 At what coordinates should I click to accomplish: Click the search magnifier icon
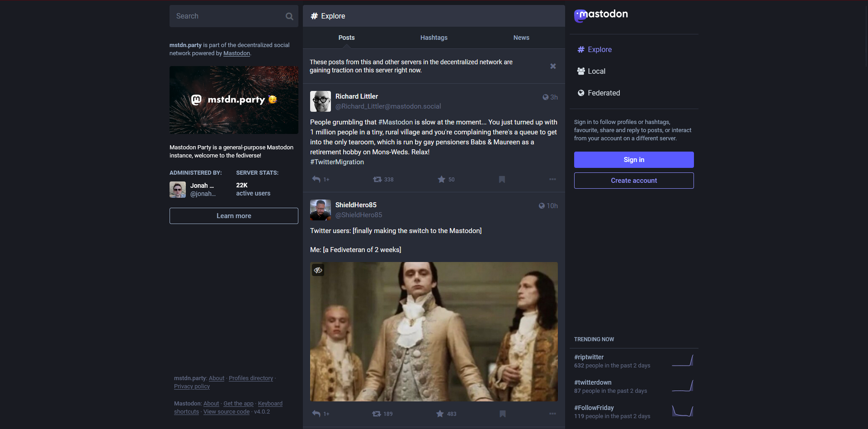289,16
